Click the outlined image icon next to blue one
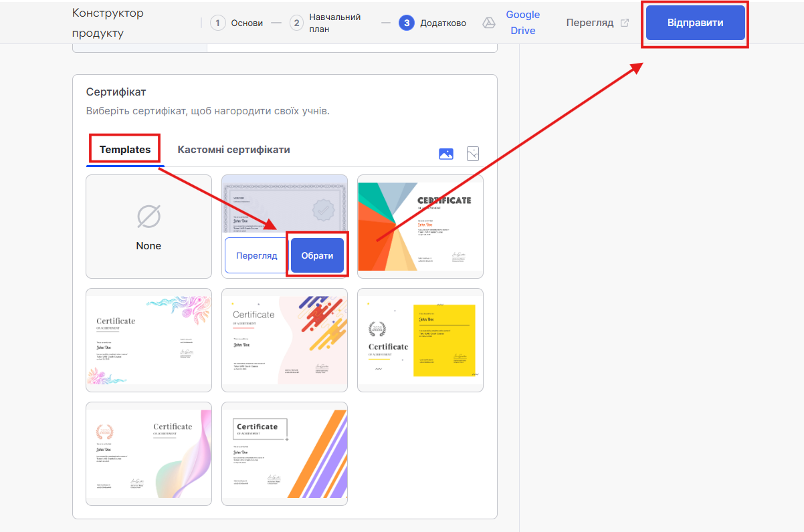Screen dimensions: 804x532 [473, 154]
